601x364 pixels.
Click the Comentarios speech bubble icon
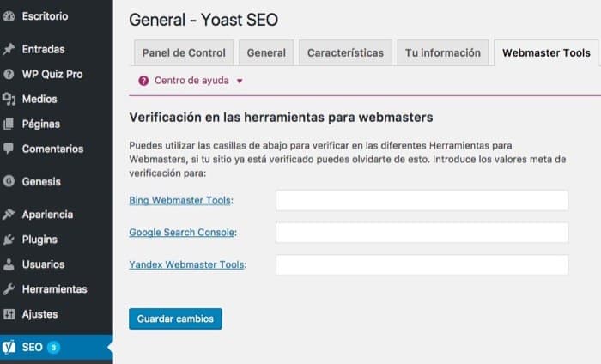click(9, 149)
